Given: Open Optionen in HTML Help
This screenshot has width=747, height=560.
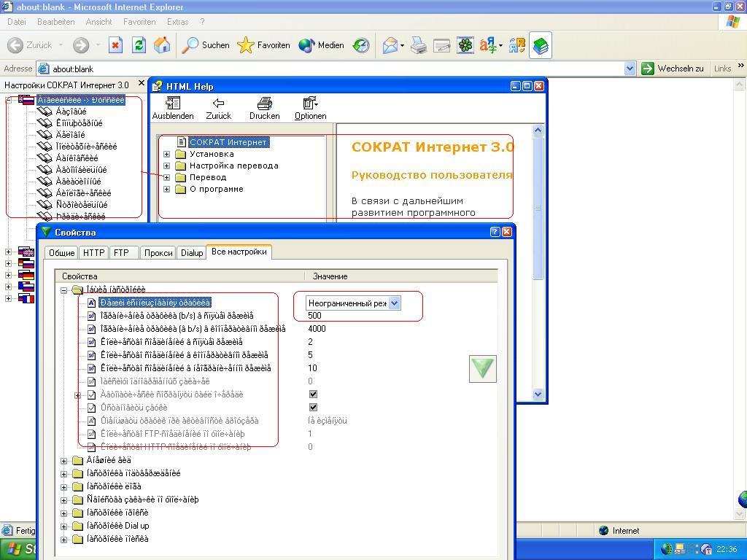Looking at the screenshot, I should click(x=310, y=109).
